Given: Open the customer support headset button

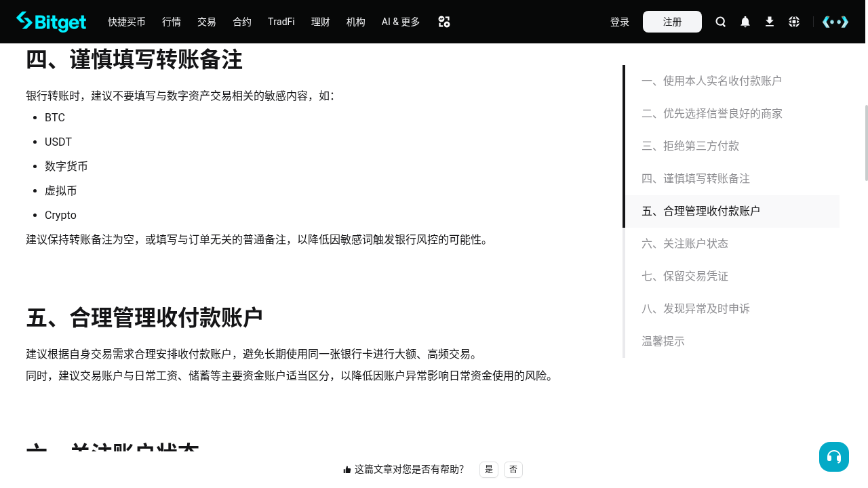Looking at the screenshot, I should pyautogui.click(x=834, y=457).
